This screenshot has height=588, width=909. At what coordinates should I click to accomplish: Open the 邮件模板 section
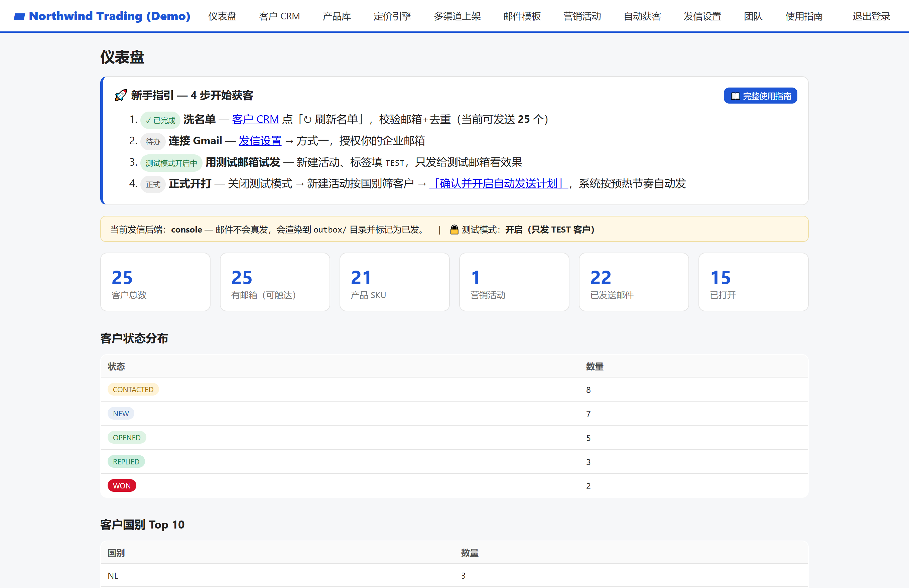tap(522, 16)
